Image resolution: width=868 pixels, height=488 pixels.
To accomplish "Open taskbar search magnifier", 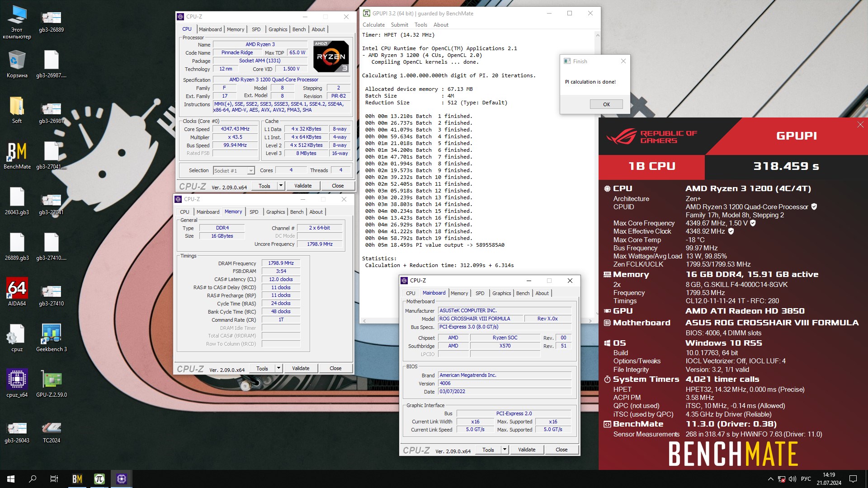I will 33,479.
